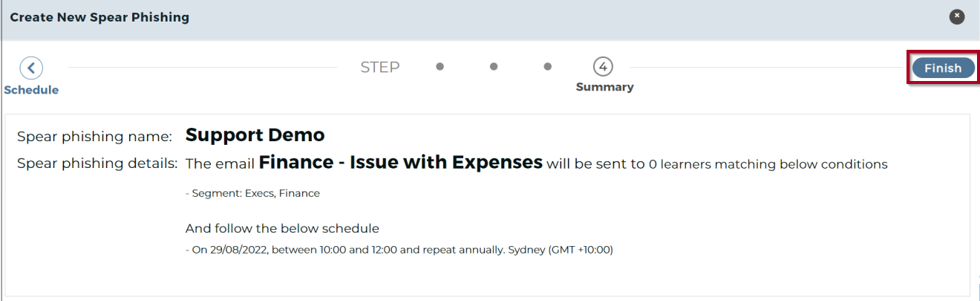Select the second step dot
This screenshot has height=301, width=980.
(494, 67)
